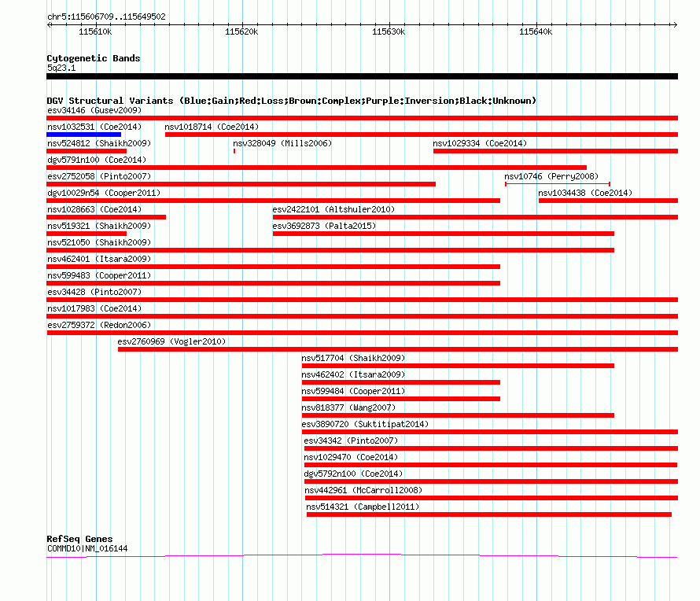700x601 pixels.
Task: Click the 115610k ruler tick label
Action: point(95,31)
